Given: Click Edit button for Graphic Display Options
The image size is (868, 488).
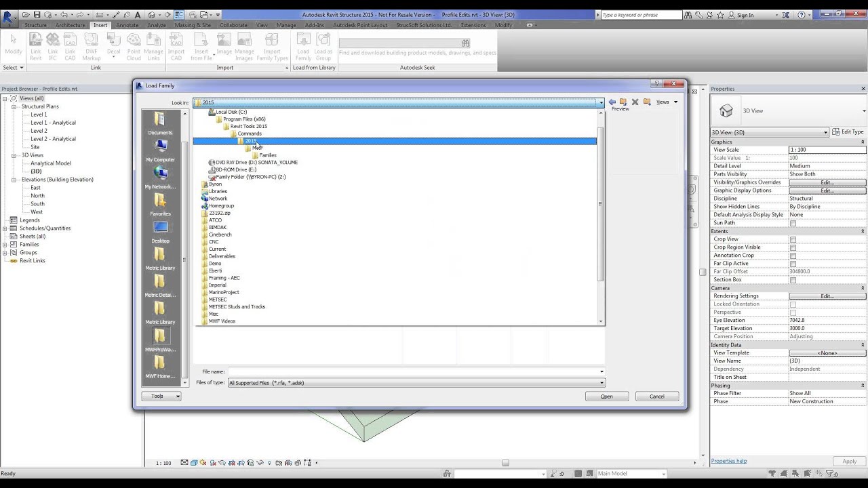Looking at the screenshot, I should pyautogui.click(x=827, y=190).
